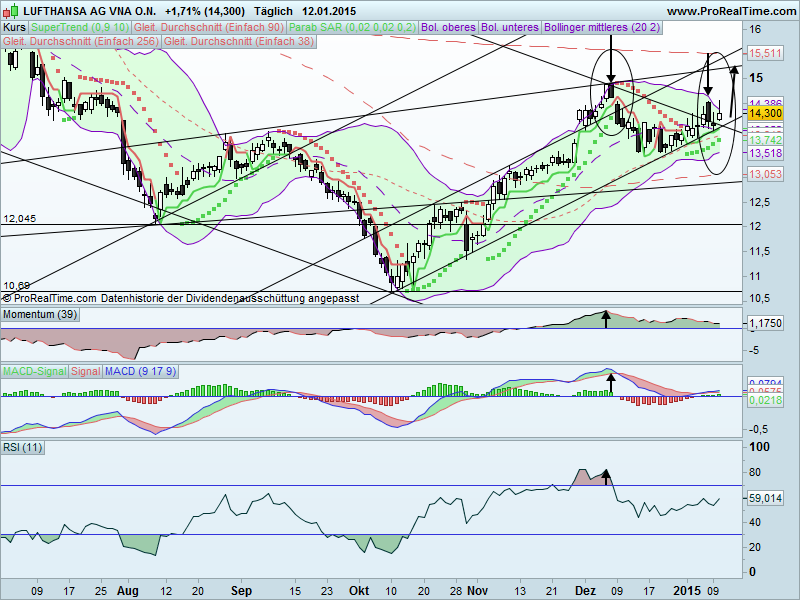
Task: Click the MACD value 0,0218
Action: click(765, 401)
